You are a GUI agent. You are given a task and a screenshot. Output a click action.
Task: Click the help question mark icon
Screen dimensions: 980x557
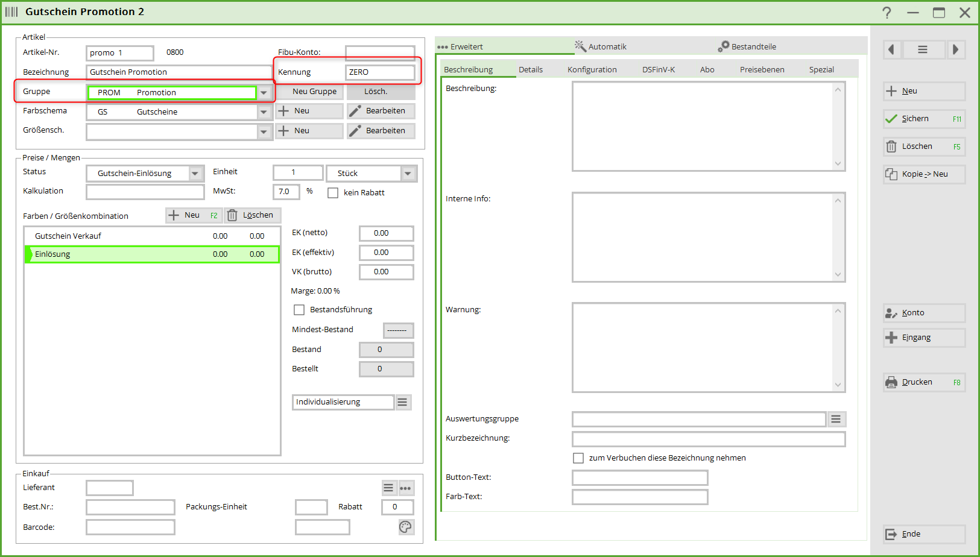(887, 13)
